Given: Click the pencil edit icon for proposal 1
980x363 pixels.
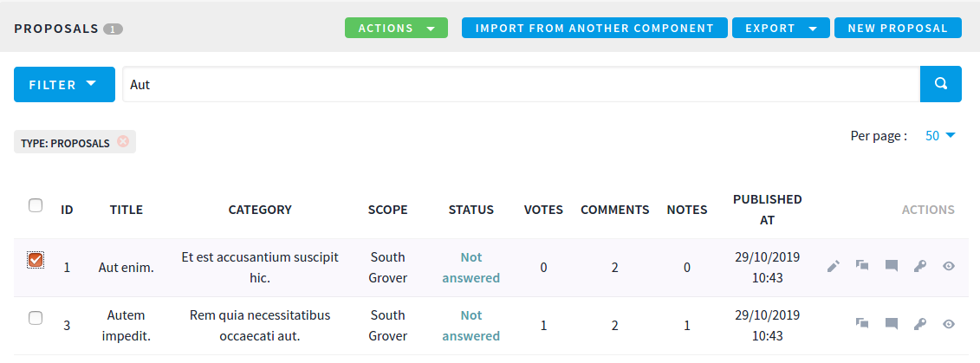Looking at the screenshot, I should tap(833, 267).
